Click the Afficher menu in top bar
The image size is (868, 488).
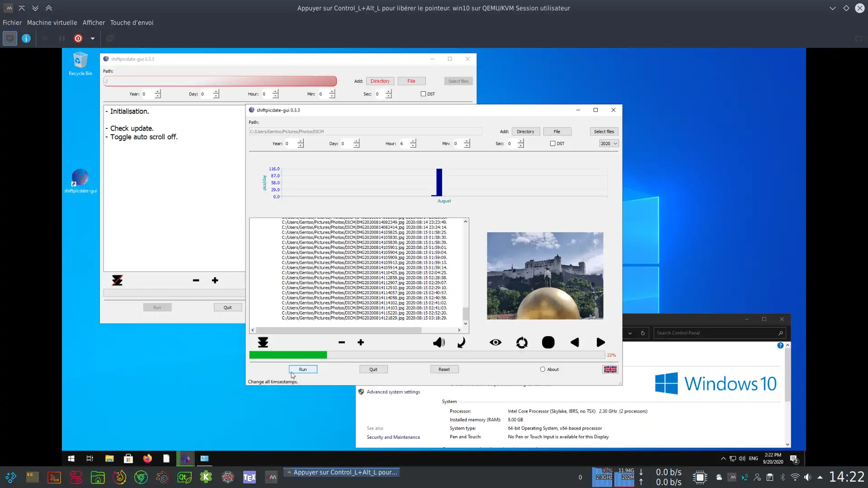(x=94, y=23)
